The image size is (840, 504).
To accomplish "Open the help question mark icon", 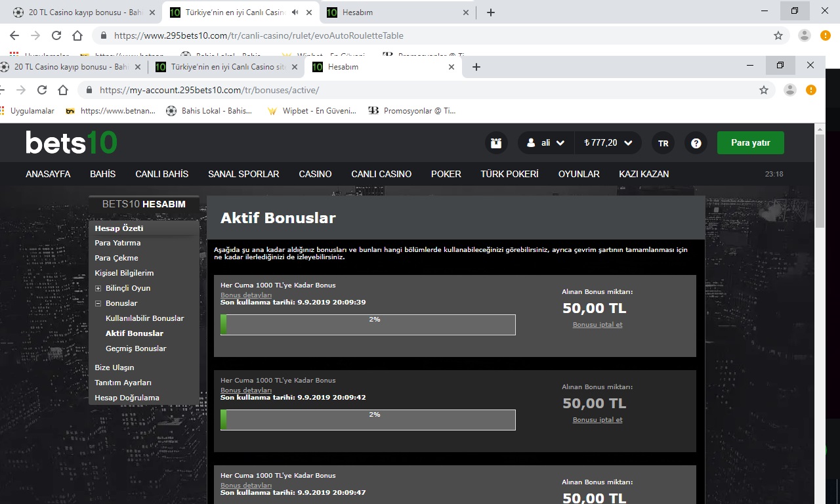I will coord(696,143).
